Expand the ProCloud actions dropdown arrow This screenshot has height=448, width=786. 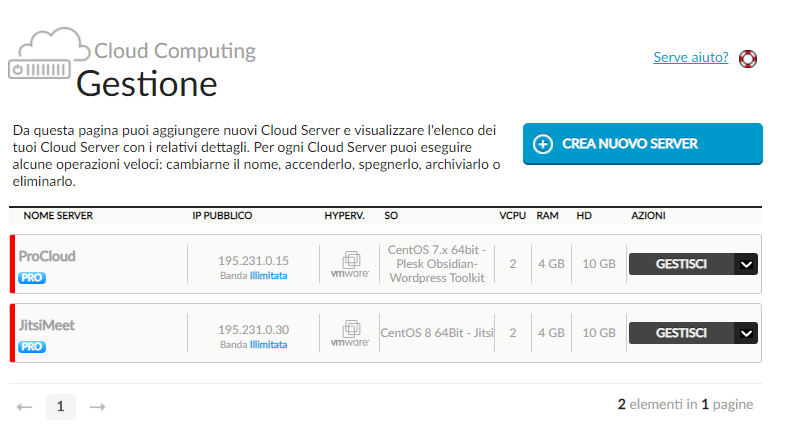pos(746,264)
